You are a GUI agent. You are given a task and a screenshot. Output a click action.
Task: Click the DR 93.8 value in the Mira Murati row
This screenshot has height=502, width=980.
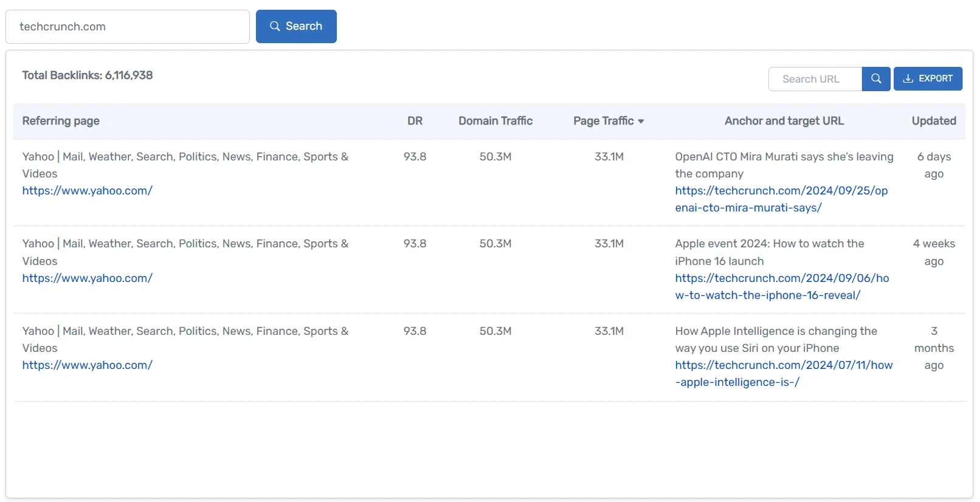(415, 157)
